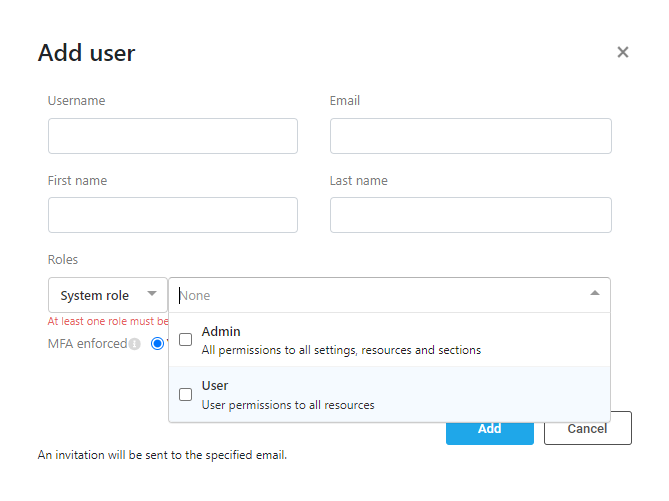The image size is (669, 501).
Task: Close the Add user dialog
Action: coord(622,52)
